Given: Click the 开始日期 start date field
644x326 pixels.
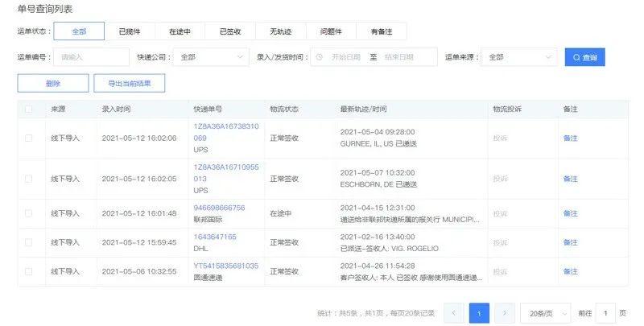Looking at the screenshot, I should (346, 57).
